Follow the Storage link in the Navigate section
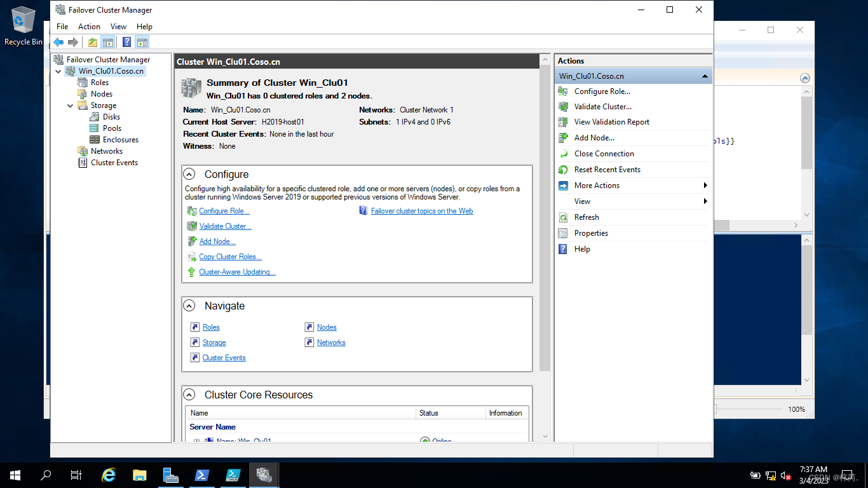Image resolution: width=868 pixels, height=488 pixels. pos(214,342)
